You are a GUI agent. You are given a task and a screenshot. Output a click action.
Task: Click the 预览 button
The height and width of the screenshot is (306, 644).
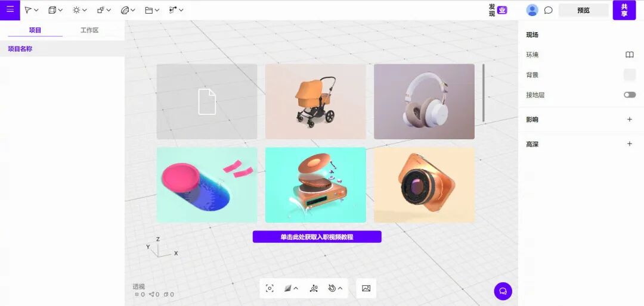(x=584, y=10)
